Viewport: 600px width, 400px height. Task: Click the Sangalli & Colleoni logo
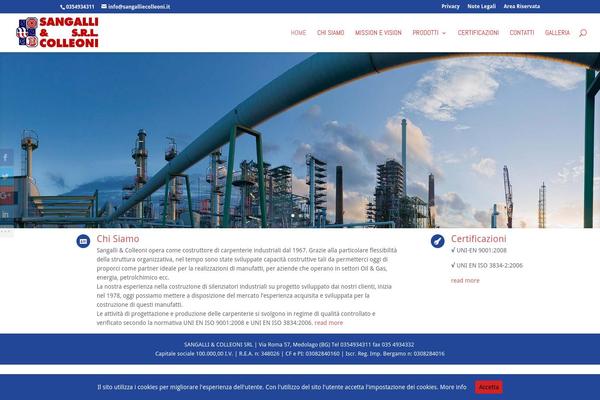(57, 33)
